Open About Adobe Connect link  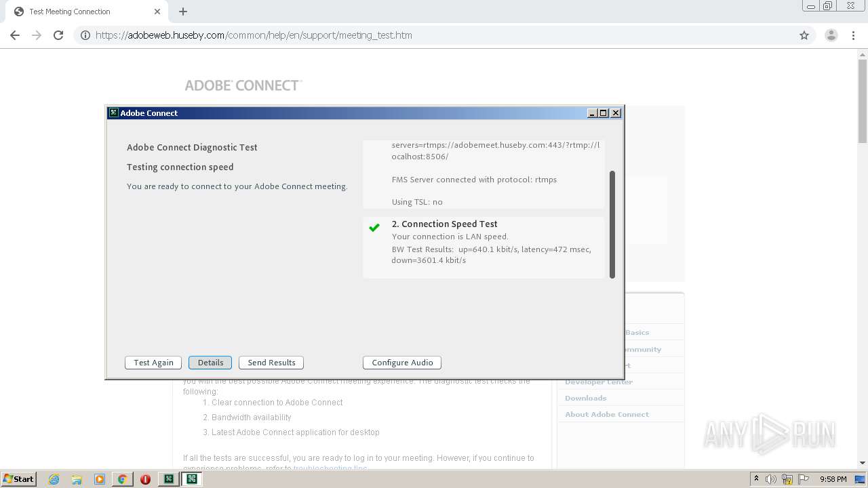[x=607, y=414]
